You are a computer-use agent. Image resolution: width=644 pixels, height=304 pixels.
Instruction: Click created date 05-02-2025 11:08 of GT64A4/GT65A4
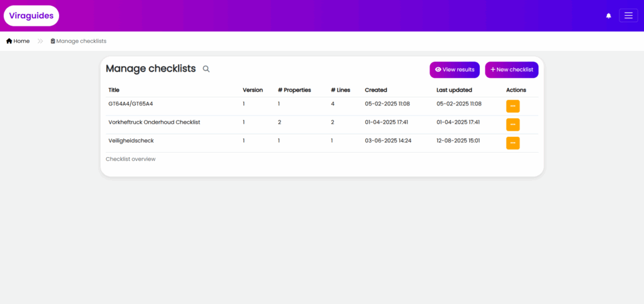coord(387,104)
